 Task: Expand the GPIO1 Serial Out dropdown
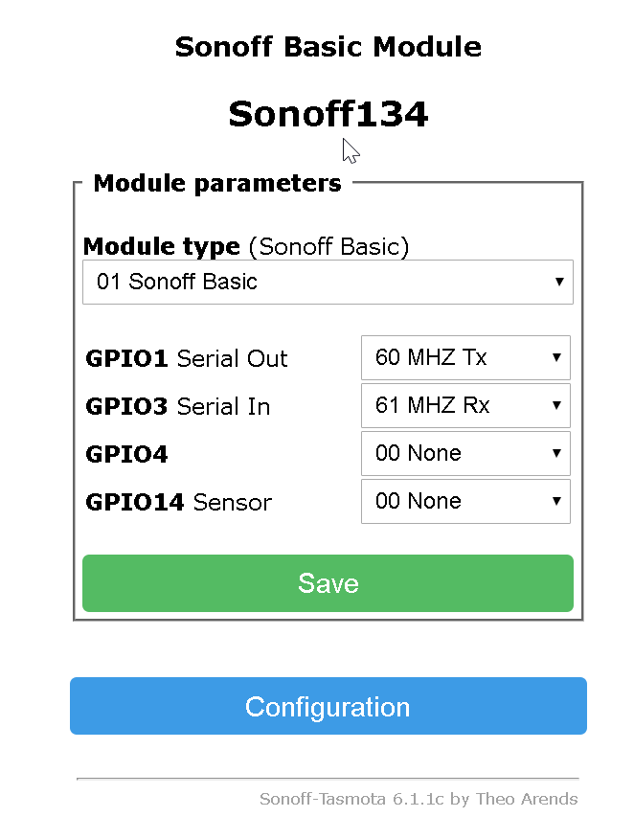point(465,357)
